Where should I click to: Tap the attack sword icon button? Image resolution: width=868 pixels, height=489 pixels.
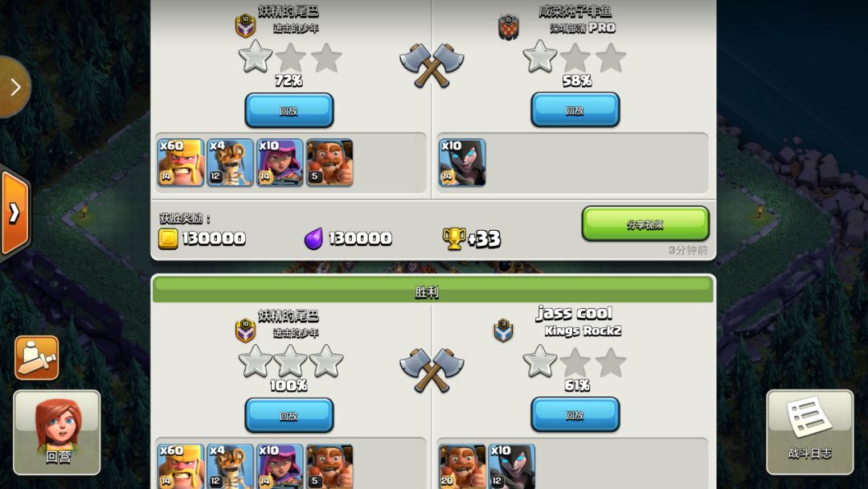tap(36, 358)
